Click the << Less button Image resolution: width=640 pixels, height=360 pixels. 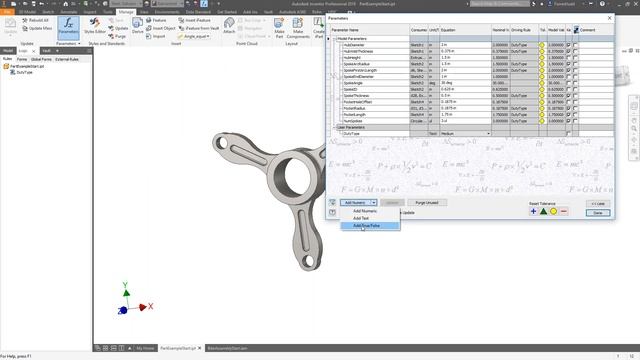click(x=598, y=203)
